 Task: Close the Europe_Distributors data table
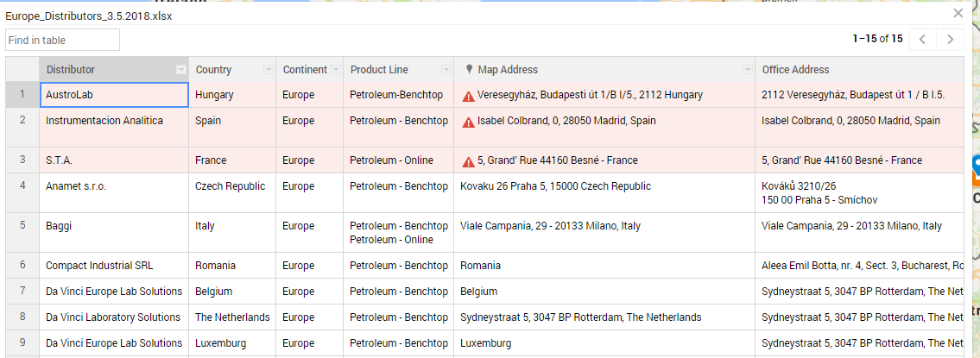[x=958, y=13]
